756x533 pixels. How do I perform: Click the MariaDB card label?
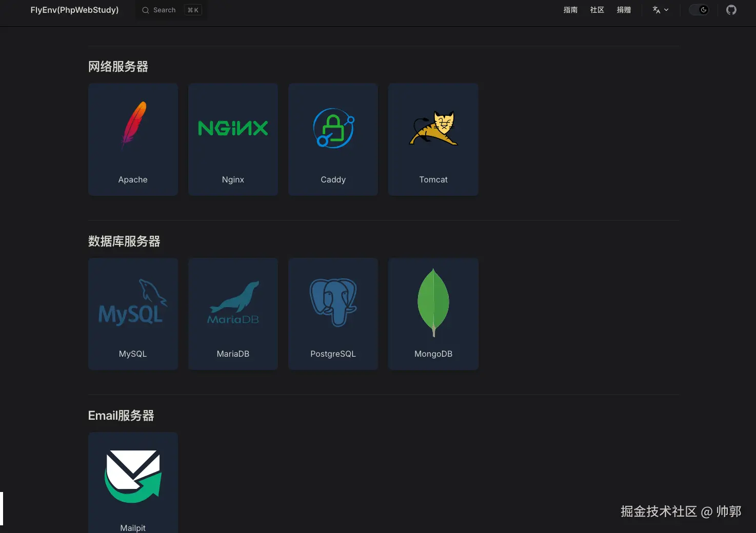click(x=233, y=354)
